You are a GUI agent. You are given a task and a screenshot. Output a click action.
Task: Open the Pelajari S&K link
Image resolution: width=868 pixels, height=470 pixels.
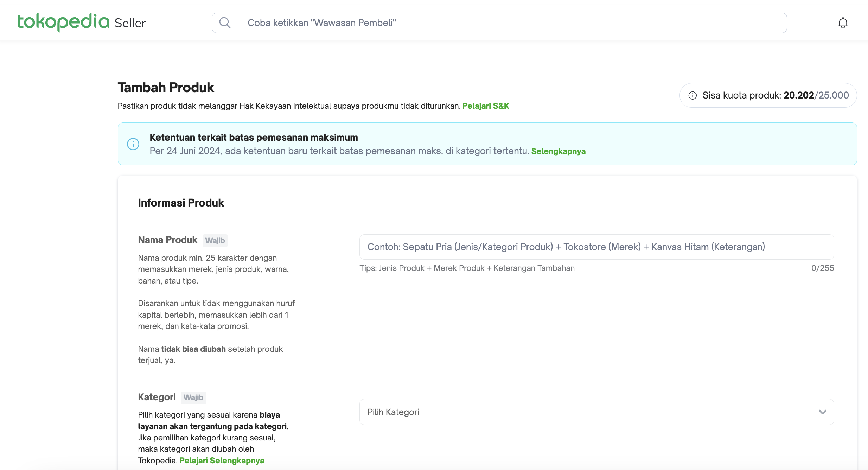tap(485, 106)
